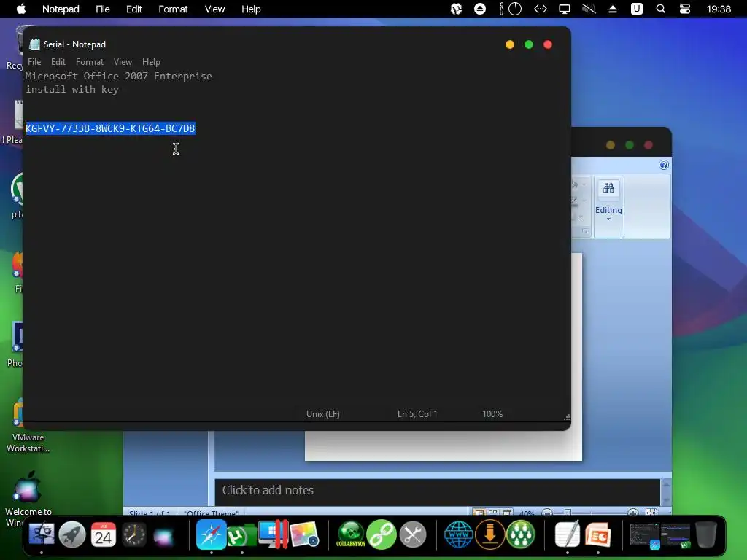Open the Format menu in the top system bar
The image size is (747, 560).
coord(173,9)
